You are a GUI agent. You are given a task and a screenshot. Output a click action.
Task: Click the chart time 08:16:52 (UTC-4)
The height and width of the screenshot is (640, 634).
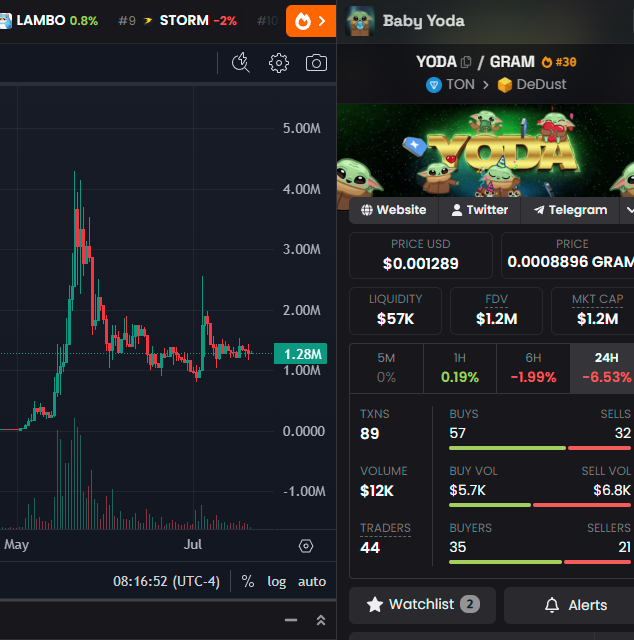pyautogui.click(x=166, y=581)
